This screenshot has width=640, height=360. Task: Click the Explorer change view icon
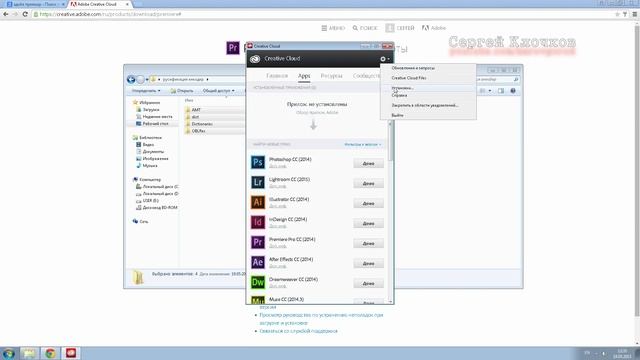click(483, 91)
